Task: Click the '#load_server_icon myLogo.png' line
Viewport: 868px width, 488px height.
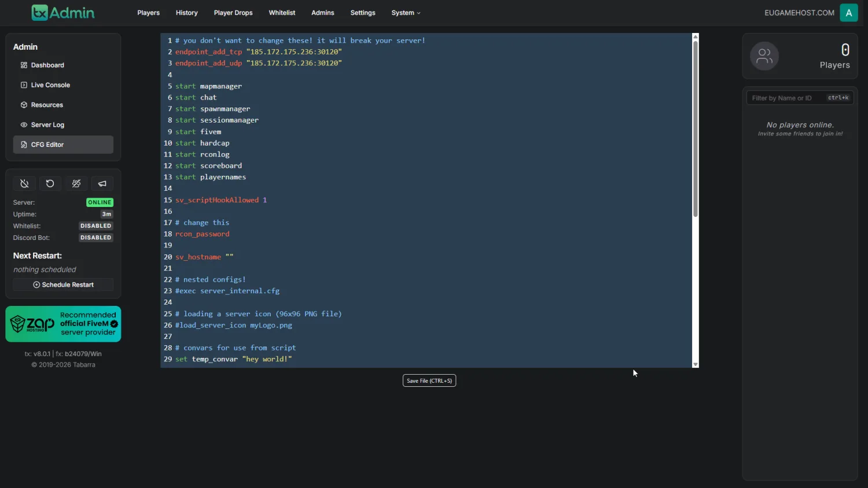Action: [234, 325]
